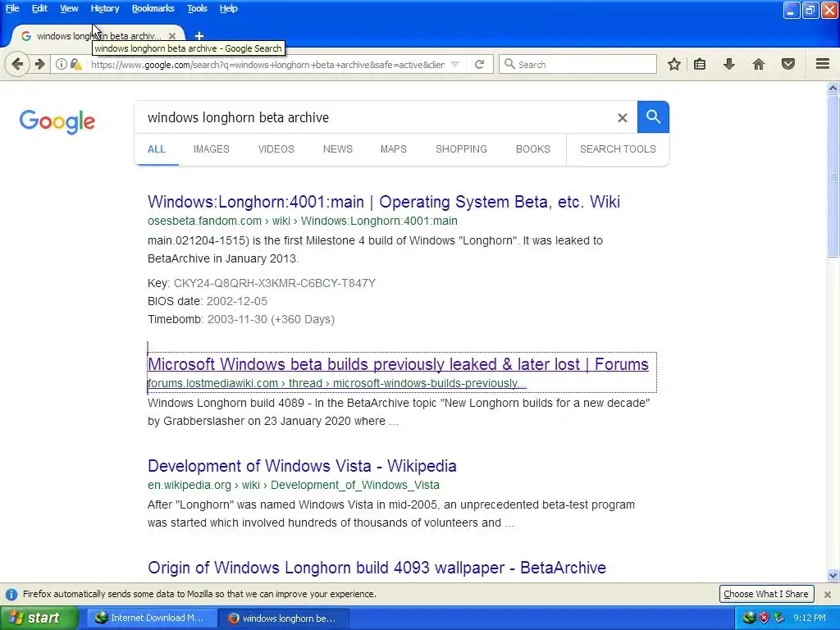Open Development of Windows Vista Wikipedia result

(302, 466)
